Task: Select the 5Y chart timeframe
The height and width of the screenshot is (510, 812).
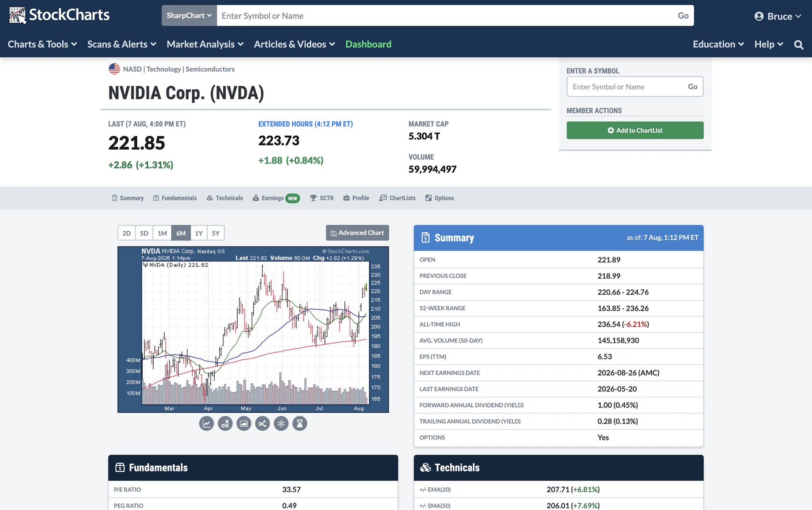Action: click(x=216, y=233)
